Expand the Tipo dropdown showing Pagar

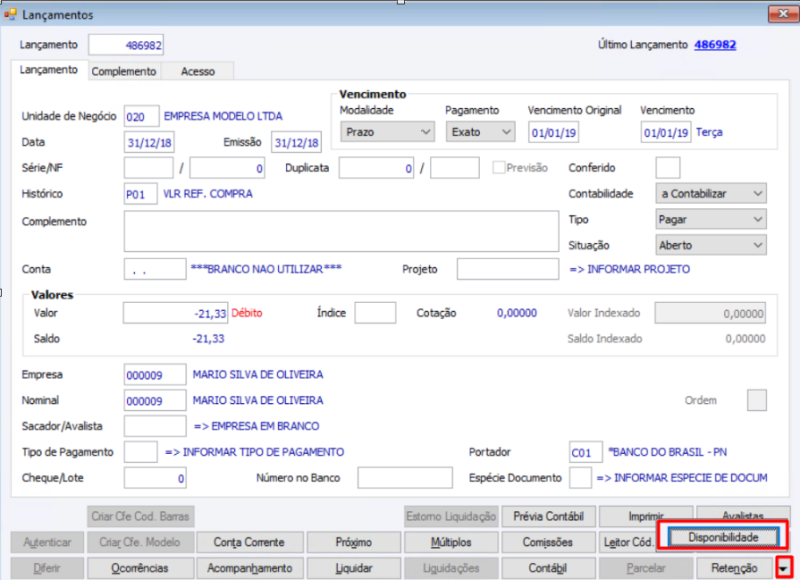pyautogui.click(x=711, y=219)
